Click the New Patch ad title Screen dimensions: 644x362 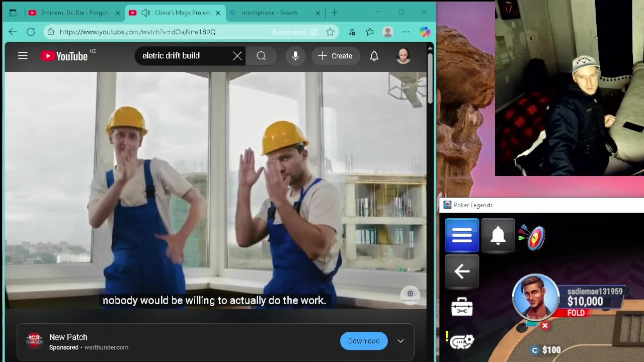point(68,337)
